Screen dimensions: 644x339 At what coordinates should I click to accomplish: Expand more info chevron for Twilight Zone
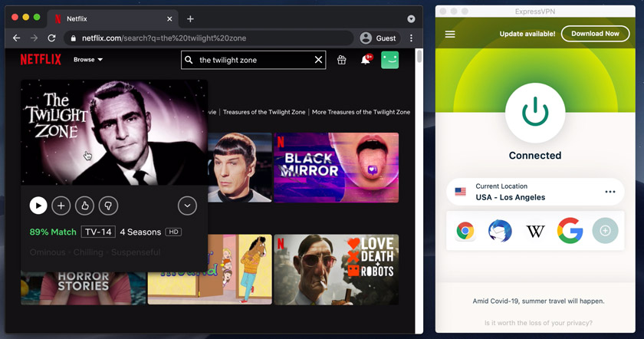187,206
